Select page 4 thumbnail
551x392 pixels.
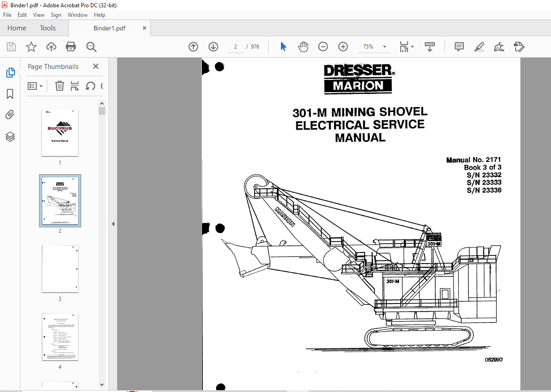coord(60,337)
